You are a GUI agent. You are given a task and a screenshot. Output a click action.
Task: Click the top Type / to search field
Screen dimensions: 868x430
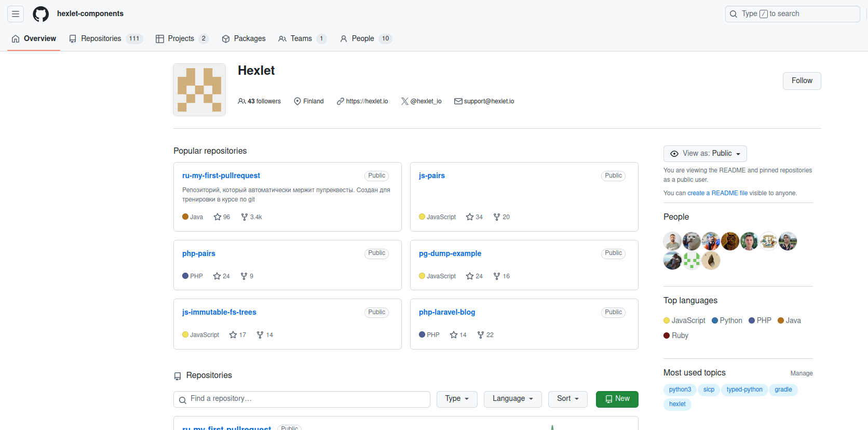pyautogui.click(x=792, y=14)
